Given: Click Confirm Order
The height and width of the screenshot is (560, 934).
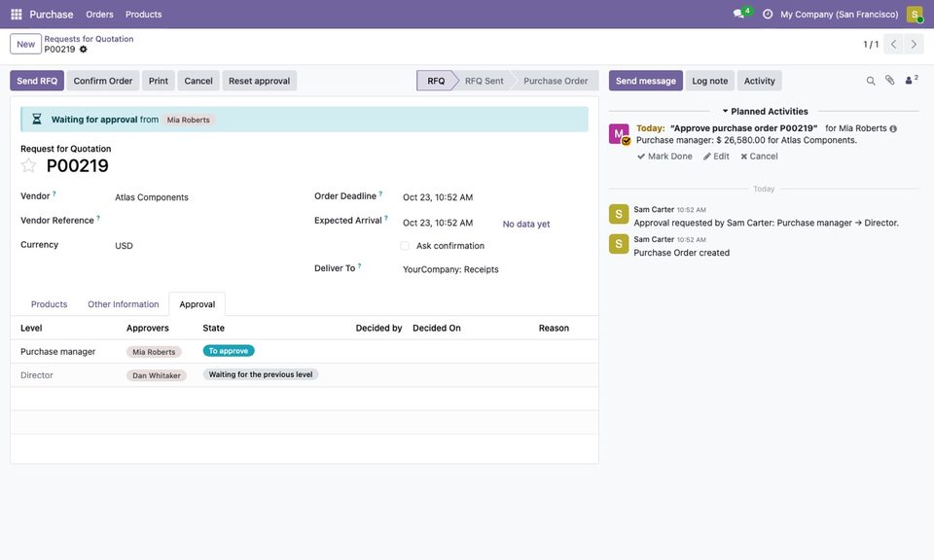Looking at the screenshot, I should 103,81.
